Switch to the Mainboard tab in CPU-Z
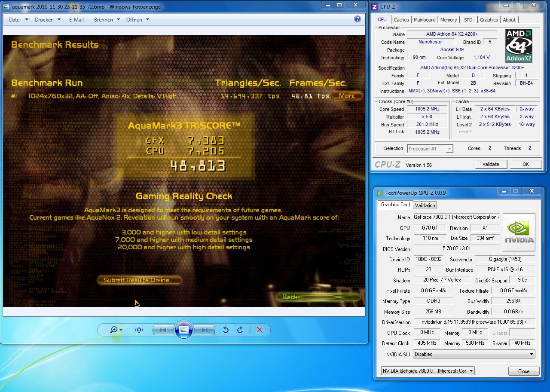550x392 pixels. (x=425, y=20)
